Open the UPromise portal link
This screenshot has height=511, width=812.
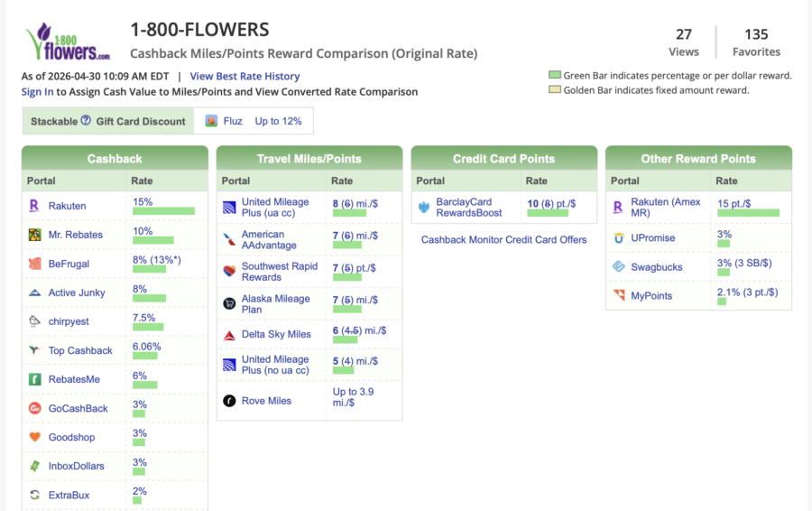coord(652,237)
